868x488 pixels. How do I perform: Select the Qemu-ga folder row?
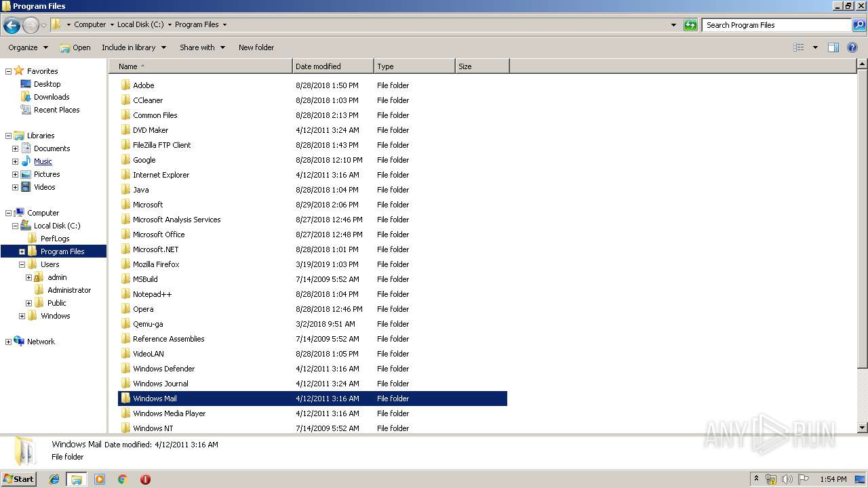pos(313,324)
